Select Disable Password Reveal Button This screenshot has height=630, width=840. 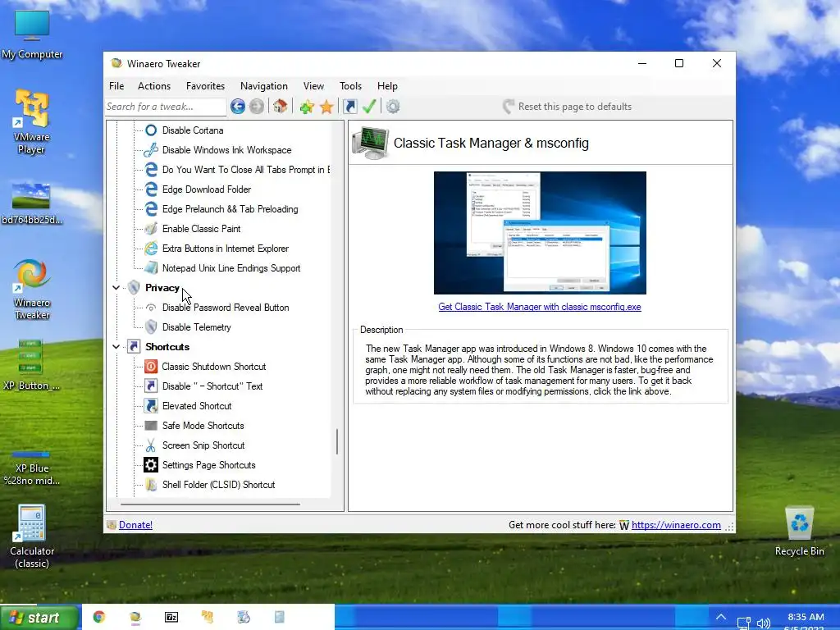pyautogui.click(x=226, y=308)
